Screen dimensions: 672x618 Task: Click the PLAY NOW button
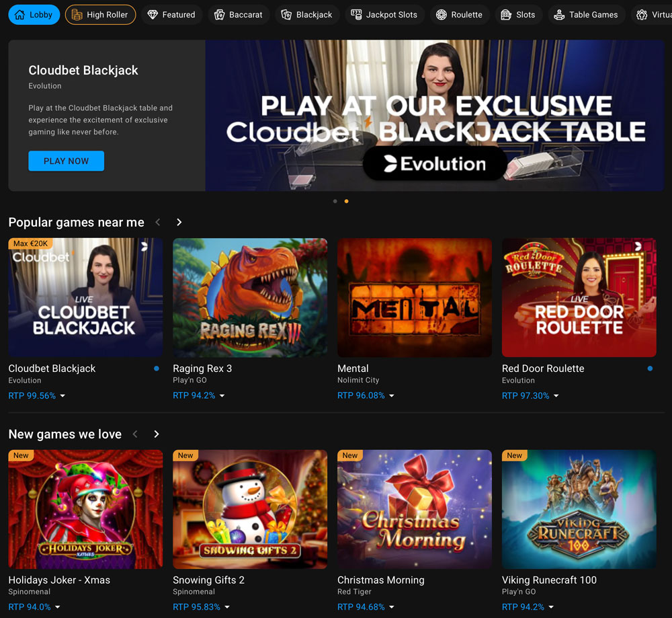tap(67, 161)
